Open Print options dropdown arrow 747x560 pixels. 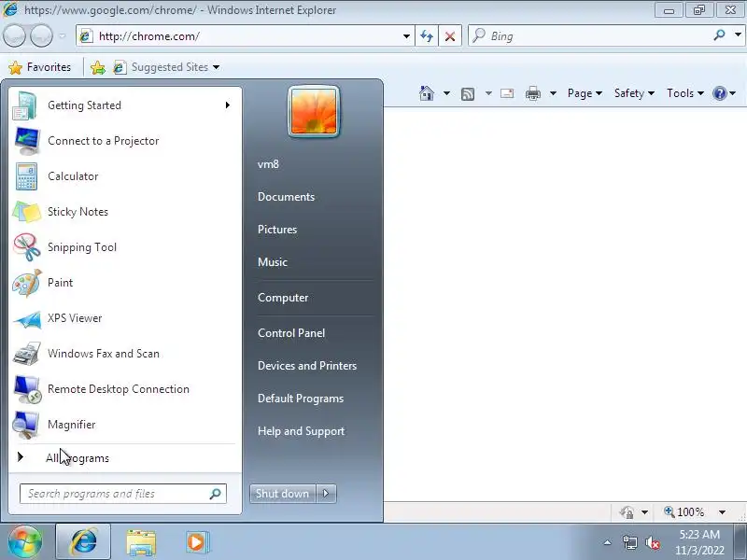553,93
